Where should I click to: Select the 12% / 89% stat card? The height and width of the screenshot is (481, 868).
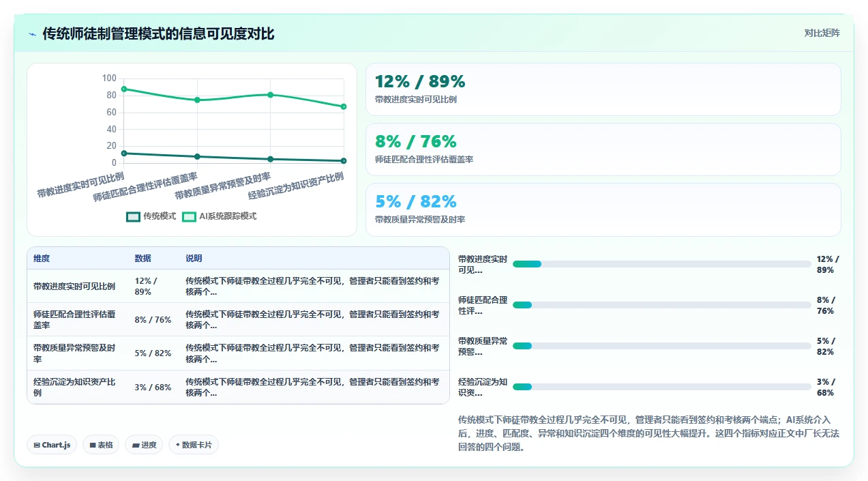(x=603, y=89)
